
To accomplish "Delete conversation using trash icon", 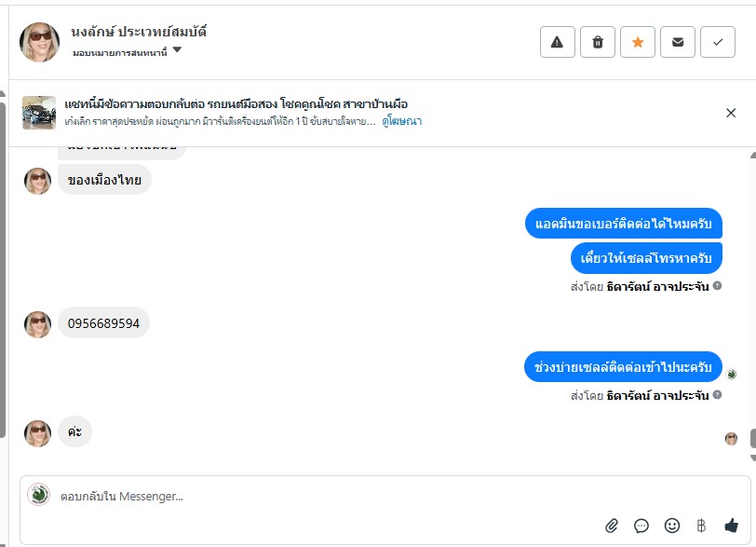I will pos(598,42).
